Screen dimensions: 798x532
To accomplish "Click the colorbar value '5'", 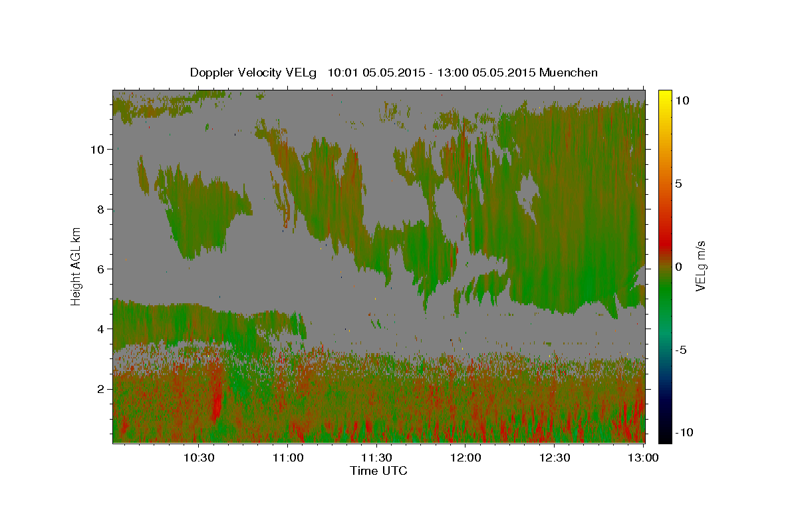I will coord(680,184).
